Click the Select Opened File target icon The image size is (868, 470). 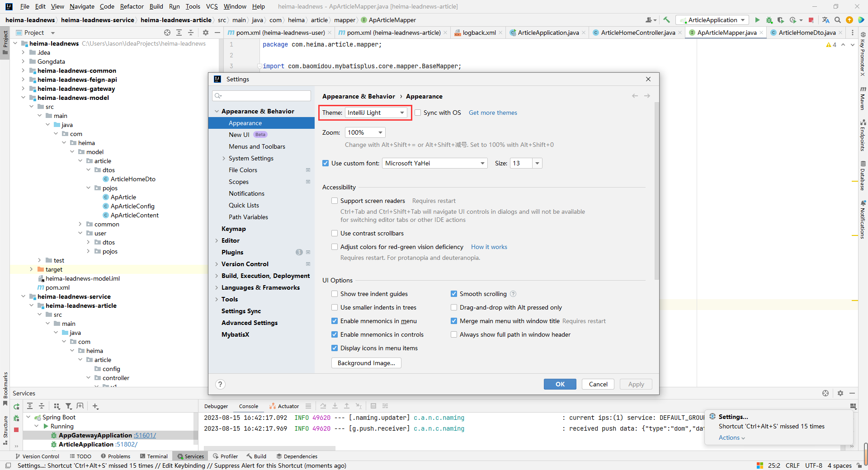pos(167,33)
